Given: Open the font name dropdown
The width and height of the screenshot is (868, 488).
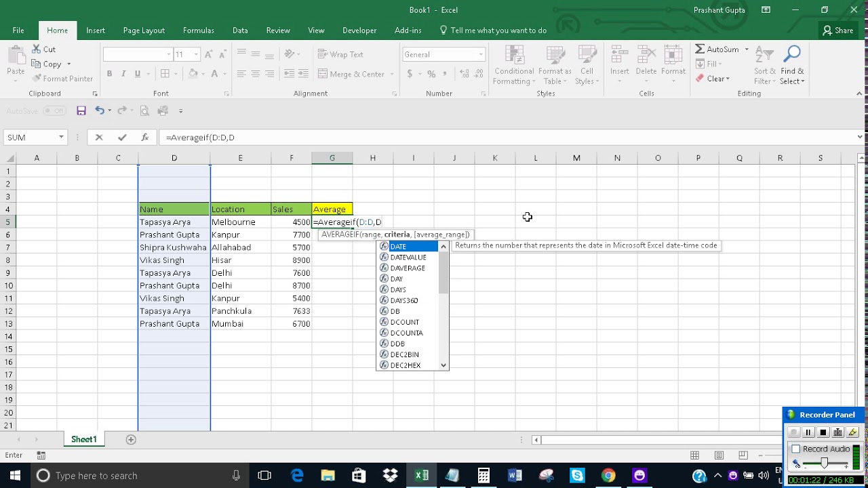Looking at the screenshot, I should point(169,54).
